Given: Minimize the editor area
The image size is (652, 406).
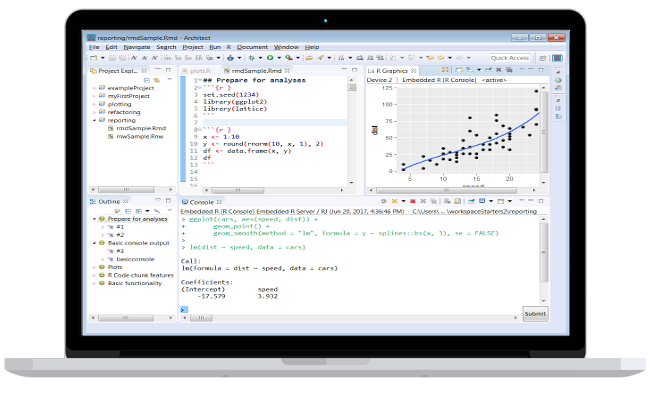Looking at the screenshot, I should (344, 70).
